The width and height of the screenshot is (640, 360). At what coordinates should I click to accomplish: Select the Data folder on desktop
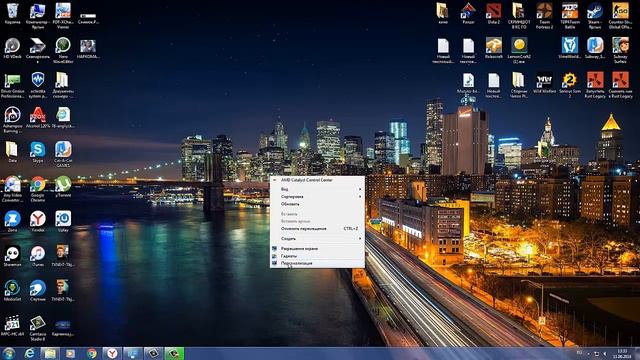[x=12, y=153]
